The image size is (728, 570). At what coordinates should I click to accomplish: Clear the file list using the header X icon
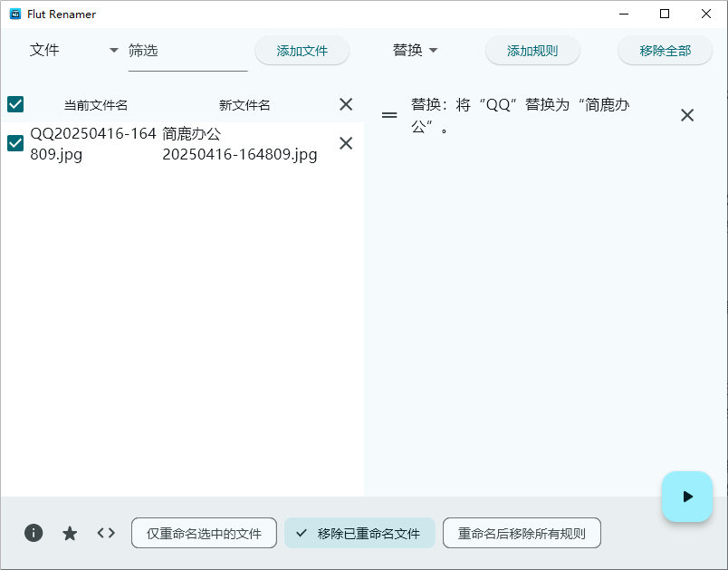tap(346, 104)
